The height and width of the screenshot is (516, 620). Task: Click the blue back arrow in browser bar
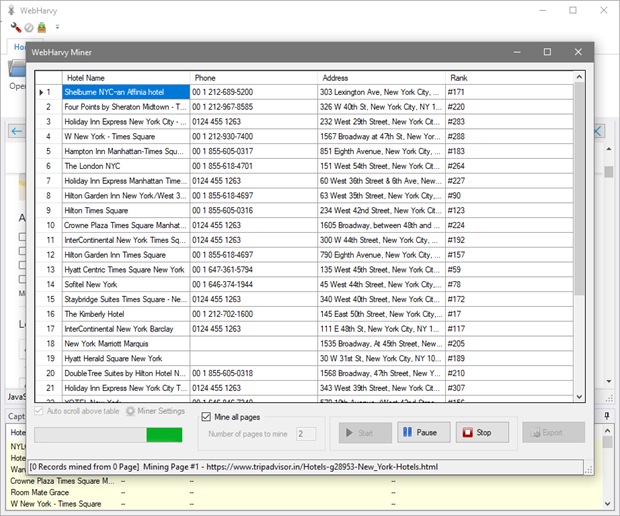[x=16, y=131]
